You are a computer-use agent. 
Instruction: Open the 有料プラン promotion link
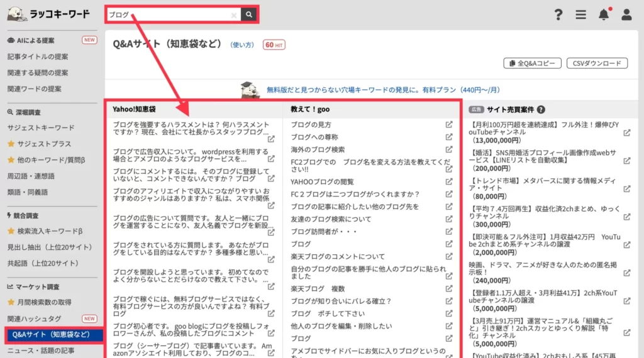tap(383, 90)
